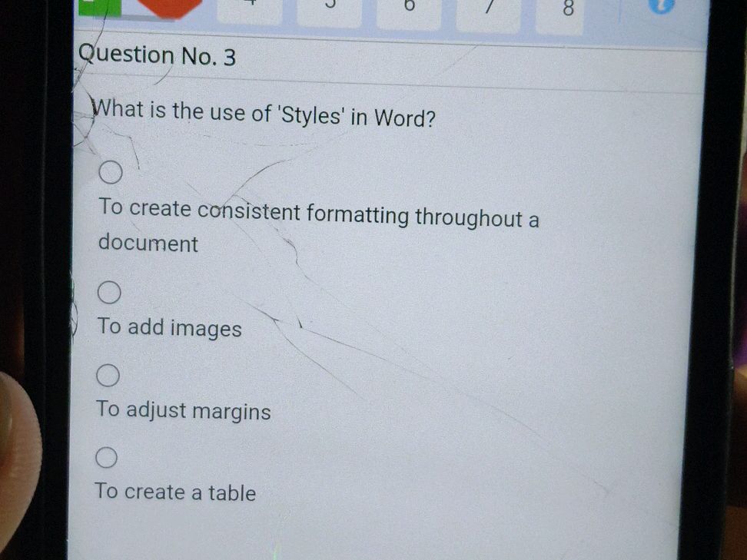
Task: Select the 'To adjust margins' option
Action: [183, 411]
